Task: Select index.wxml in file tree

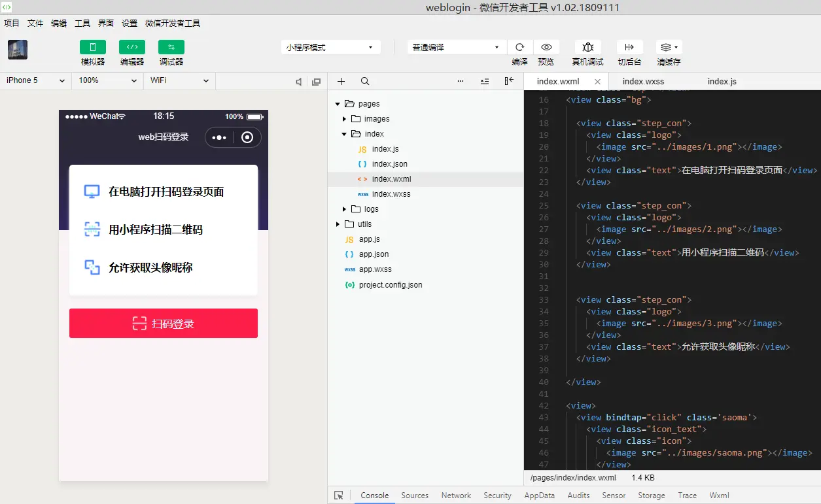Action: coord(425,179)
